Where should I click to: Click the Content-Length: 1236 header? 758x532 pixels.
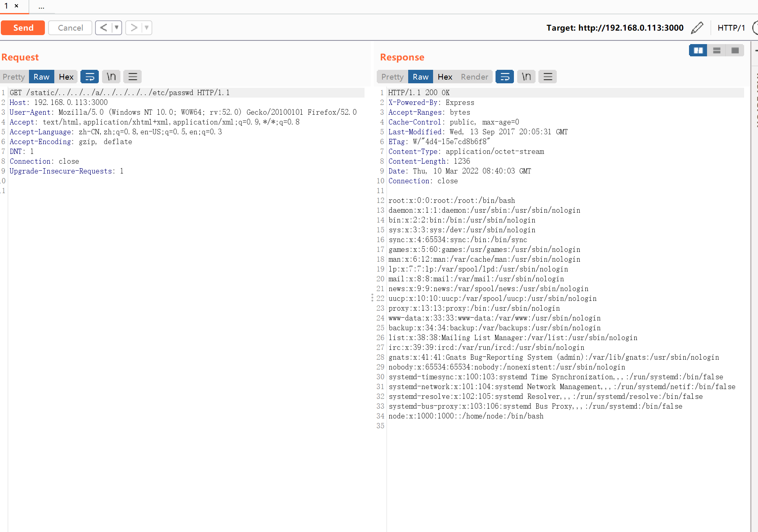(429, 161)
